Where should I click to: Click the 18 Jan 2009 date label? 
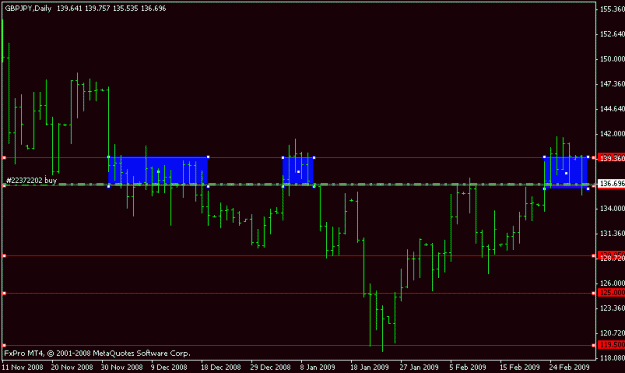pos(369,367)
